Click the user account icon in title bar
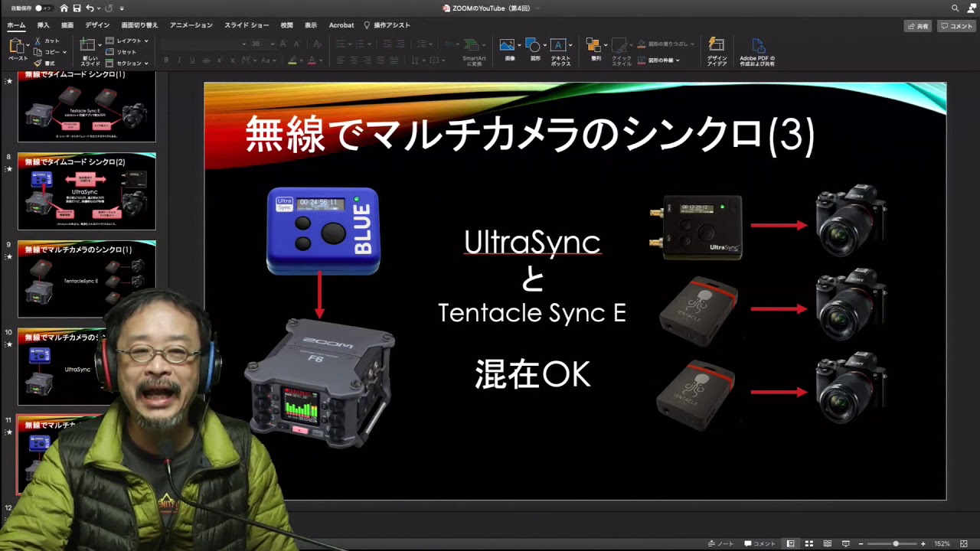980x551 pixels. click(970, 8)
